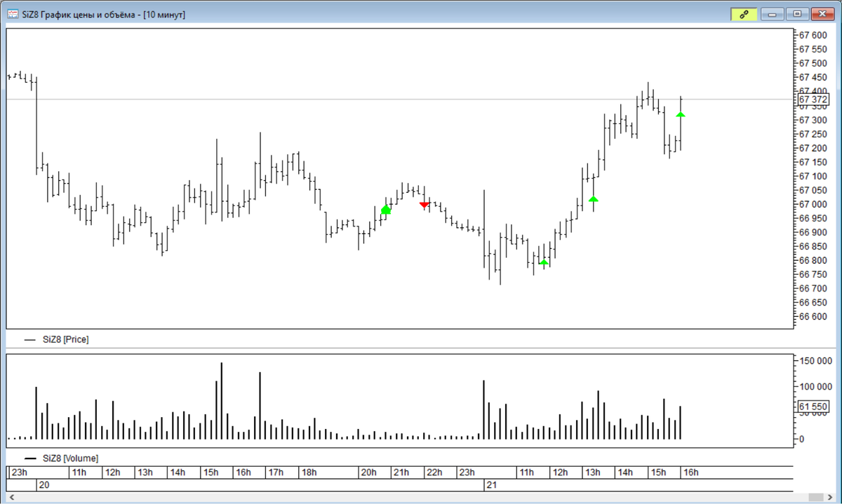Viewport: 842px width, 504px height.
Task: Click the 66 600 price axis label
Action: click(x=813, y=317)
